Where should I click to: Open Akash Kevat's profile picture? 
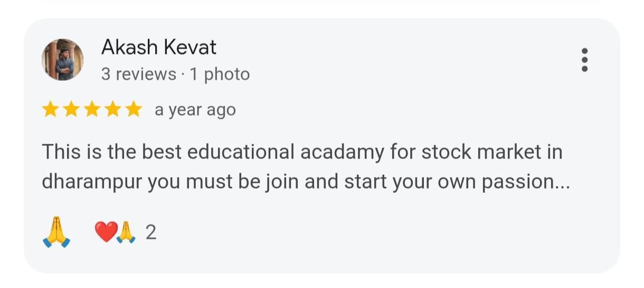point(62,60)
